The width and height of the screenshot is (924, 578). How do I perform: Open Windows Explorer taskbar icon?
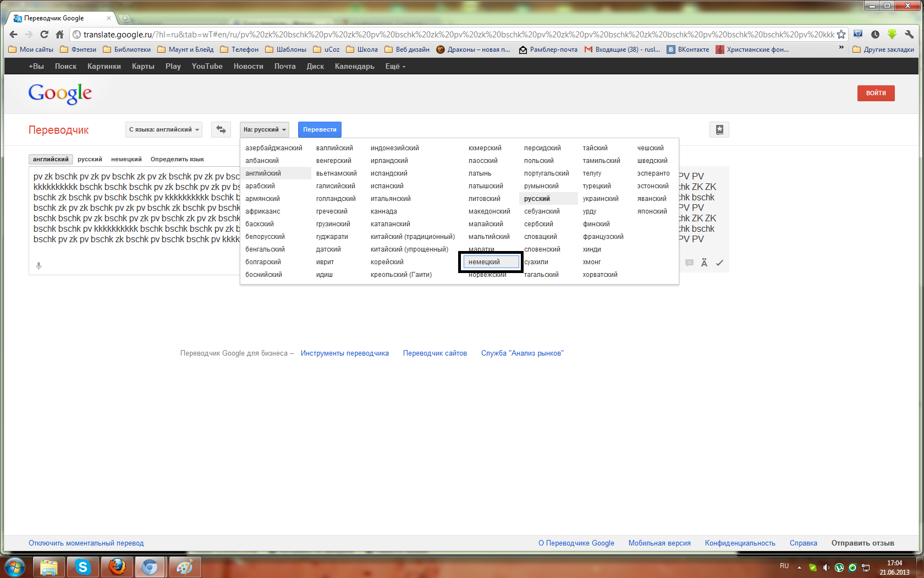[x=49, y=566]
